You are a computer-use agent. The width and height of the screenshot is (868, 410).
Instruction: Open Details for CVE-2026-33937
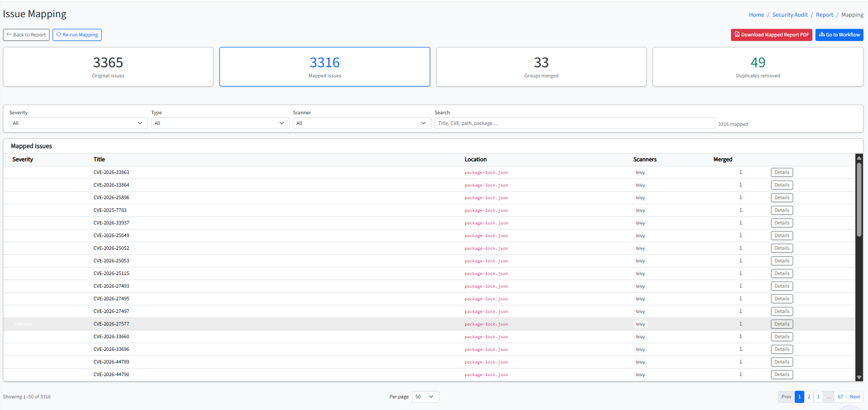click(x=782, y=223)
